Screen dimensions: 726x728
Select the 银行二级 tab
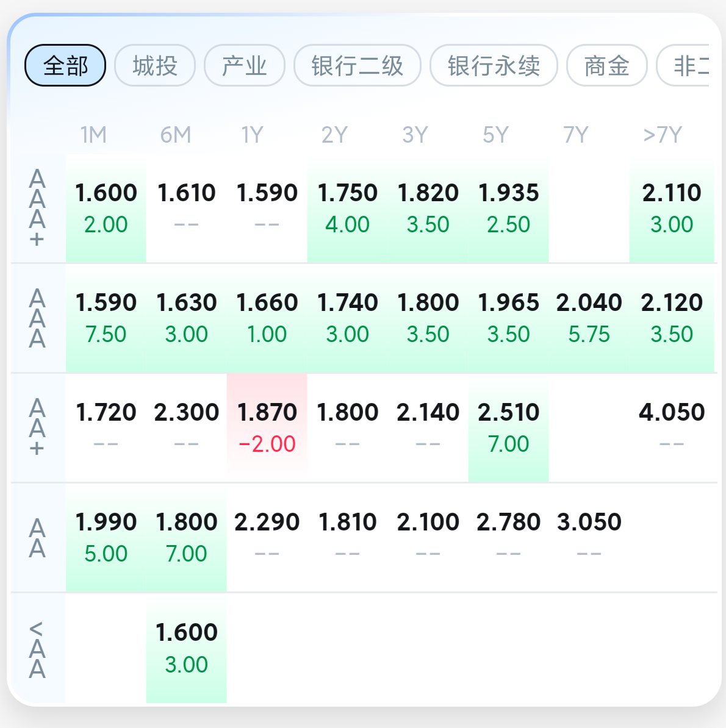[x=358, y=65]
